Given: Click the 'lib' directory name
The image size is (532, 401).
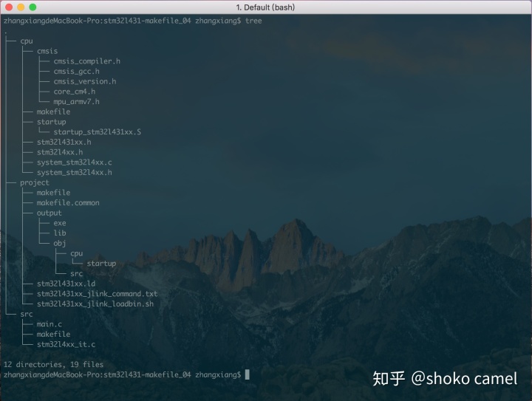Looking at the screenshot, I should (60, 233).
